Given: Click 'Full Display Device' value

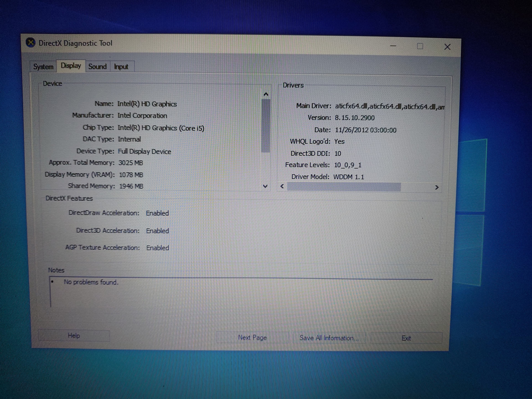Looking at the screenshot, I should (x=144, y=152).
